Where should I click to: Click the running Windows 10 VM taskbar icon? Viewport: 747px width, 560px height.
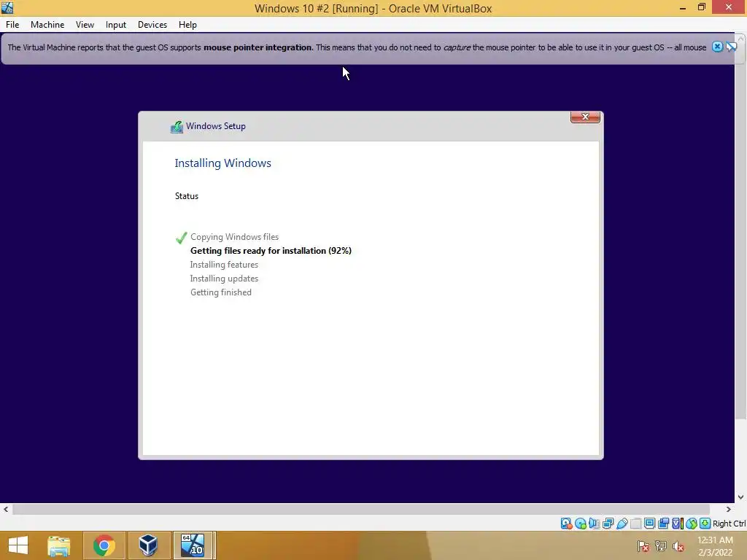[193, 545]
